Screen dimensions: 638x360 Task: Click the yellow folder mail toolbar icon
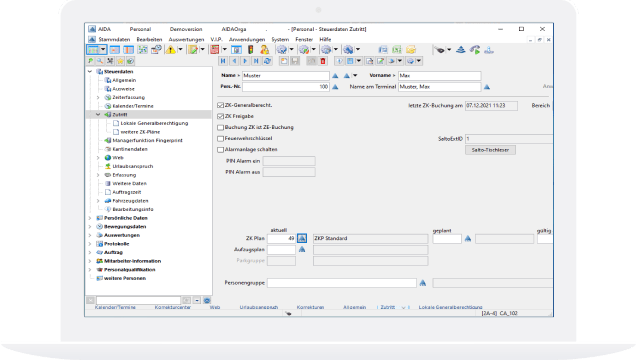tap(411, 50)
